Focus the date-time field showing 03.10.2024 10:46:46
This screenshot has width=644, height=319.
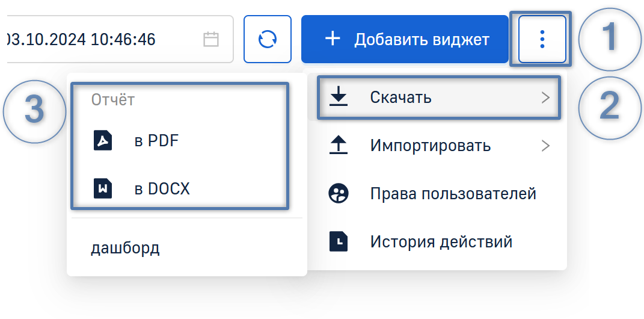tap(96, 40)
